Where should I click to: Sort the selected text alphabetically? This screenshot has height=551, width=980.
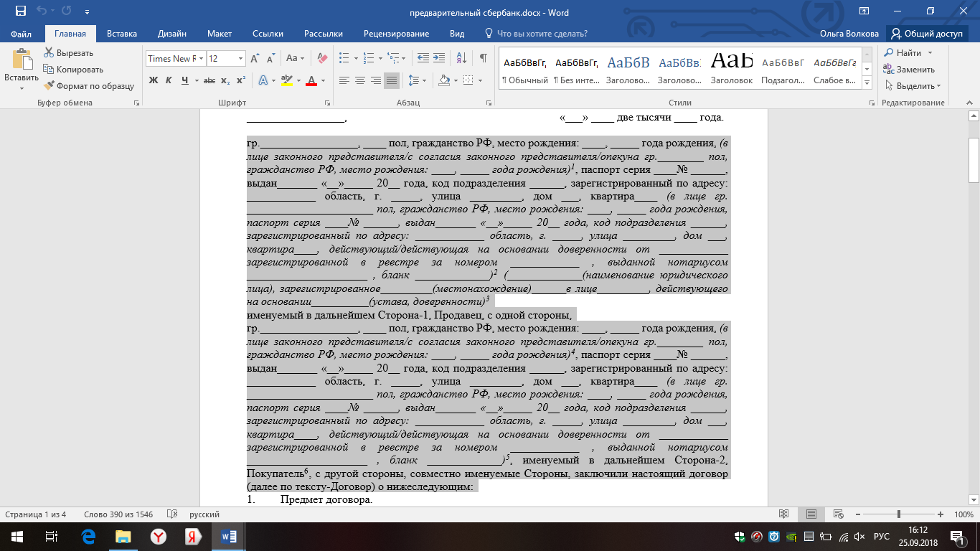(x=461, y=58)
